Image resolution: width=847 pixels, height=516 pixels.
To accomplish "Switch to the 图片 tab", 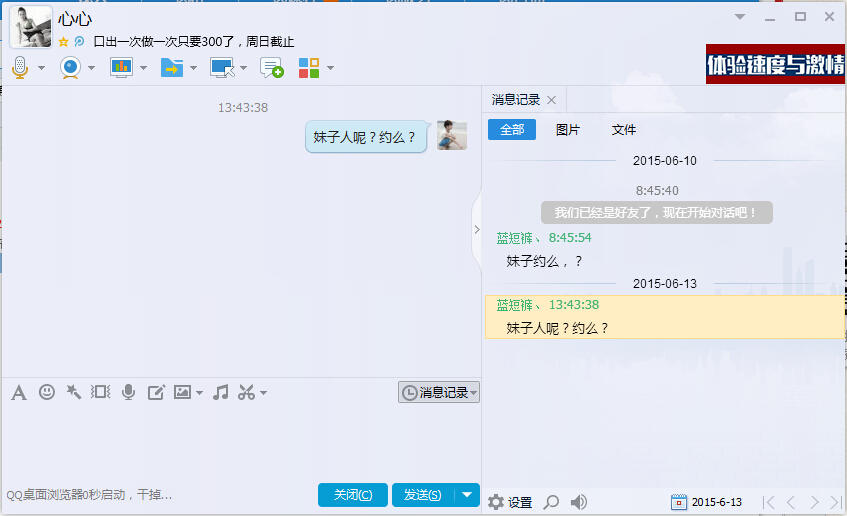I will coord(568,130).
